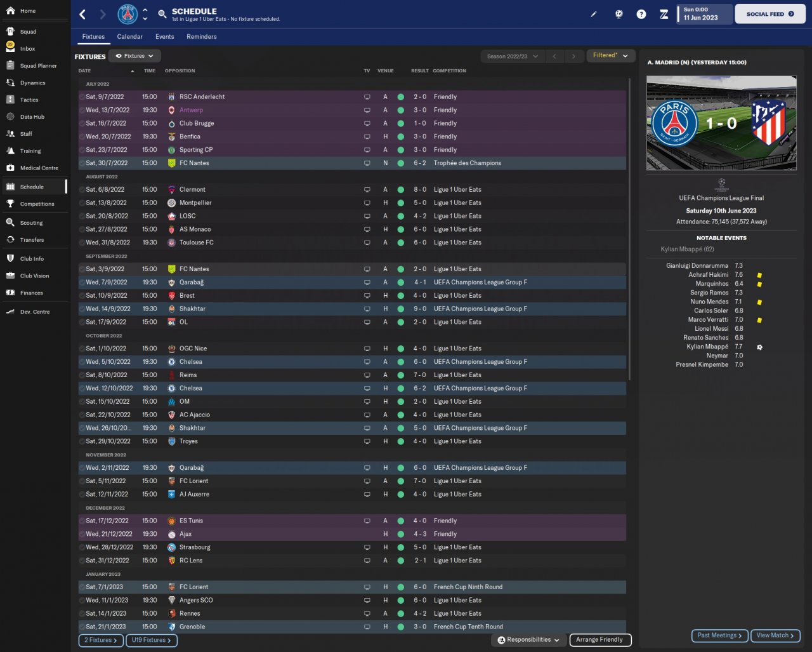
Task: Click the fixtures list vertical scrollbar
Action: (629, 229)
